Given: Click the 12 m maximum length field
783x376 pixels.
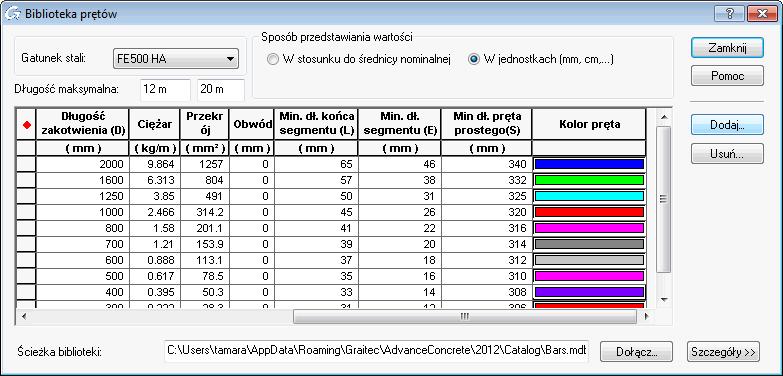Looking at the screenshot, I should [165, 90].
